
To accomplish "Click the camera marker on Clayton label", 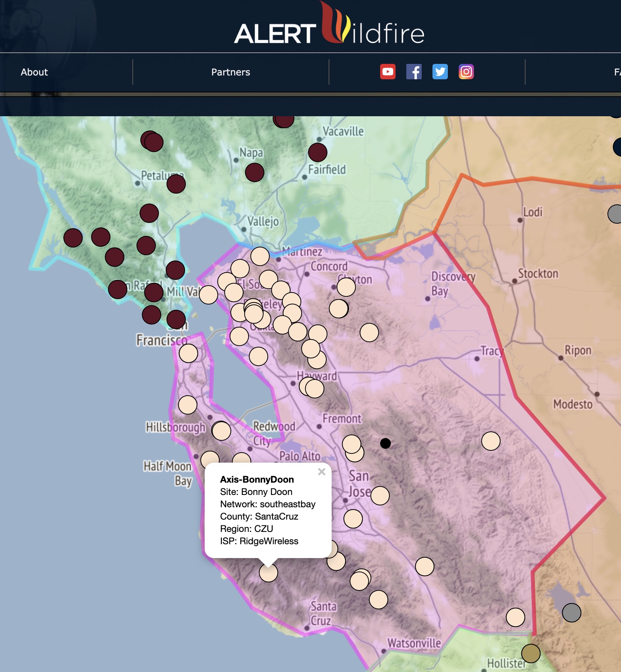I will (x=346, y=287).
